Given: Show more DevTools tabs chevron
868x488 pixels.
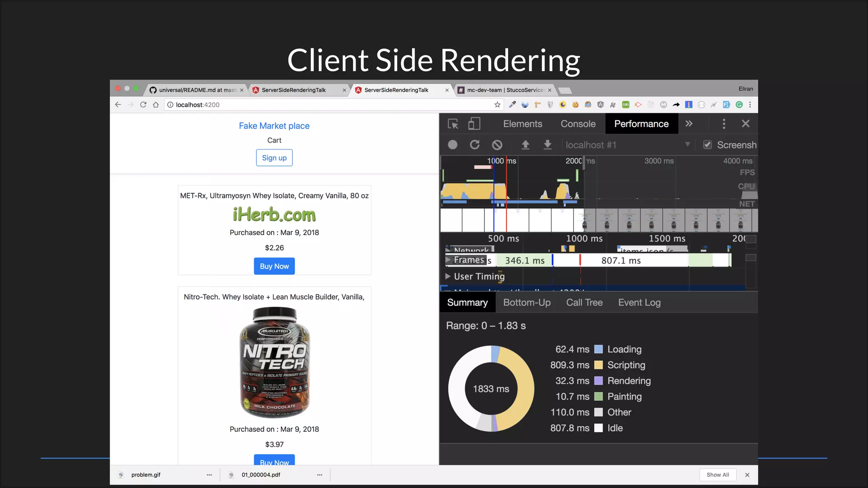Looking at the screenshot, I should click(x=689, y=124).
